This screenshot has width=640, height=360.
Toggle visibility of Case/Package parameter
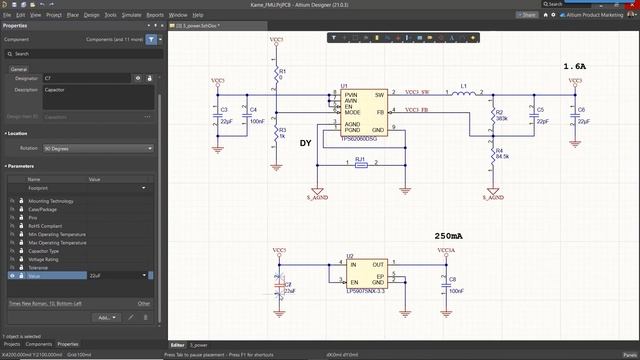12,209
